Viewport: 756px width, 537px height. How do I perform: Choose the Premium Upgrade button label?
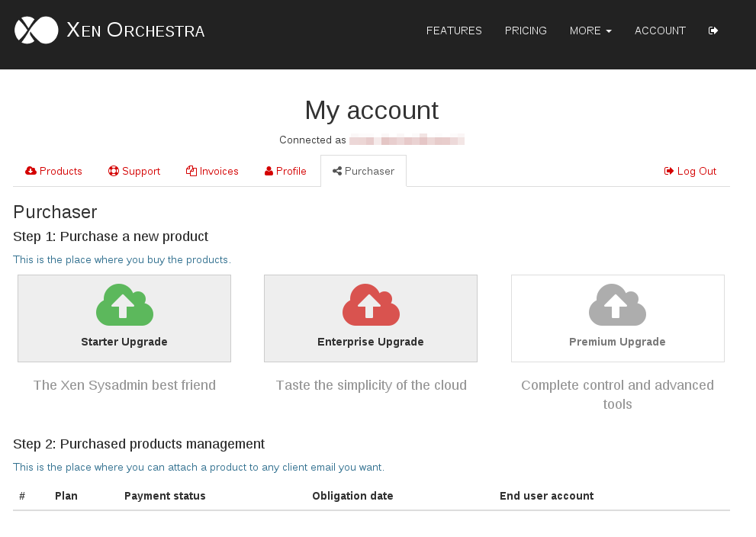tap(617, 342)
